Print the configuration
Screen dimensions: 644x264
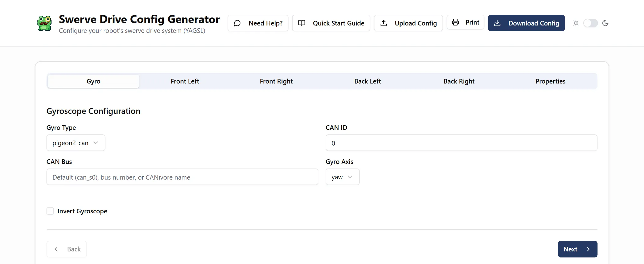click(466, 22)
